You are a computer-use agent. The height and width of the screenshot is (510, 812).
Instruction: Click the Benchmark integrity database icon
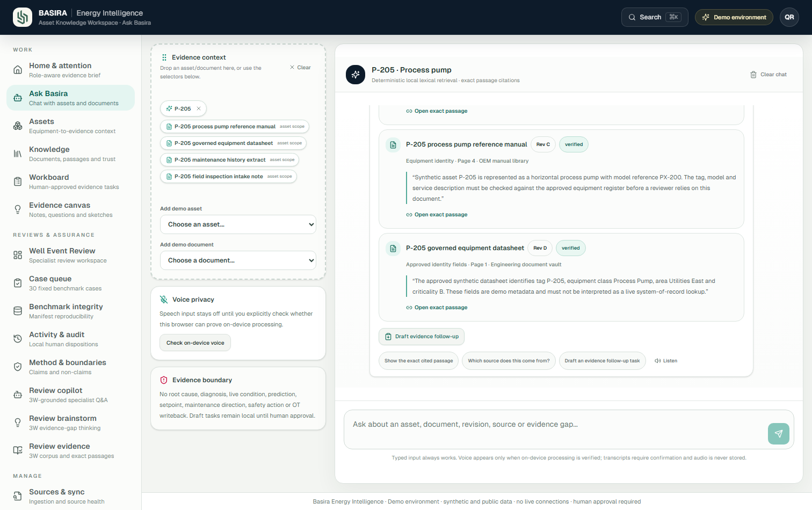(18, 311)
